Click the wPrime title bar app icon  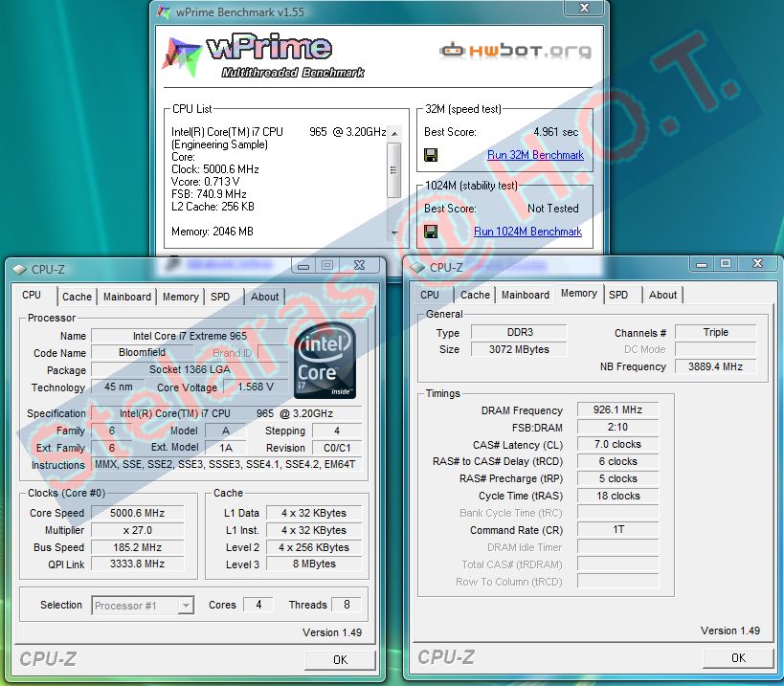click(x=164, y=11)
